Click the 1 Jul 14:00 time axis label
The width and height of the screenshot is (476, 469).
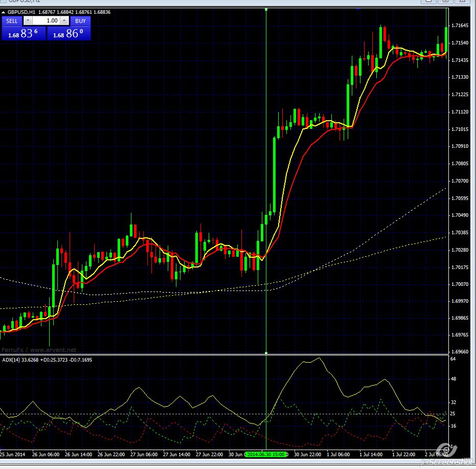(371, 455)
